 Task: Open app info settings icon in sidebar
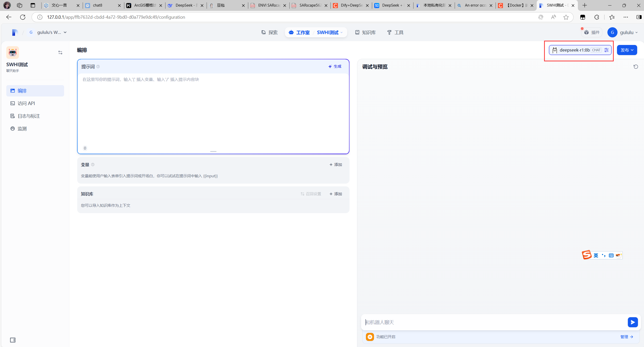tap(60, 53)
